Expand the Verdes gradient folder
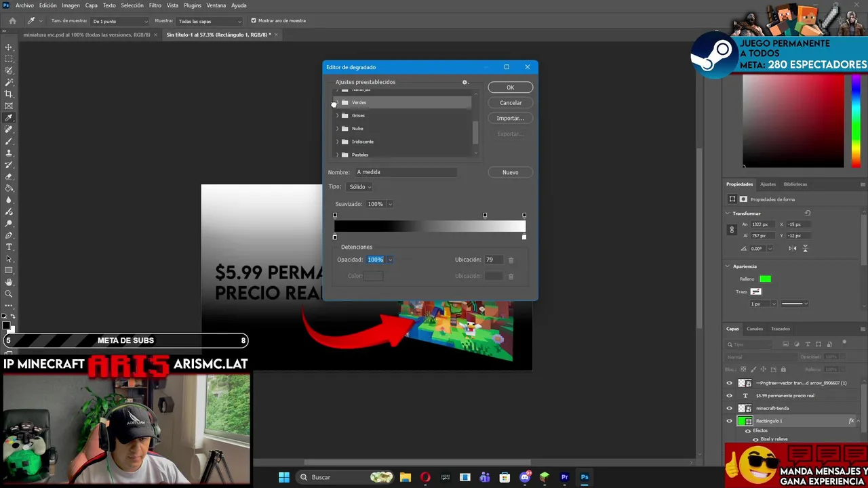Screen dimensions: 868x488 point(337,102)
